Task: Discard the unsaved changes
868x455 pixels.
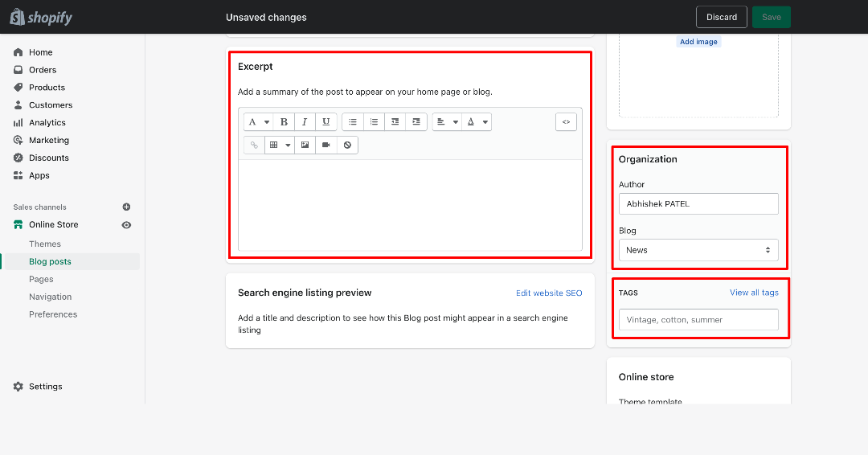Action: click(x=721, y=17)
